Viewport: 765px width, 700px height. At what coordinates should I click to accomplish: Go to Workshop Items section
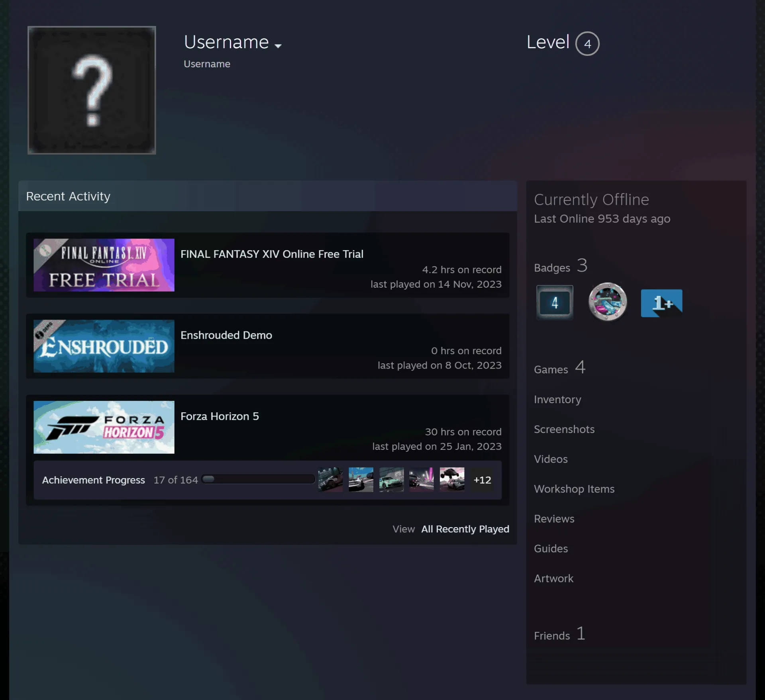coord(574,489)
